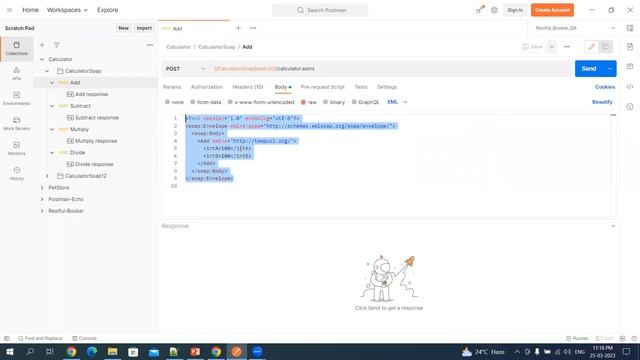Viewport: 640px width, 360px height.
Task: Open the Cookies link
Action: point(605,87)
